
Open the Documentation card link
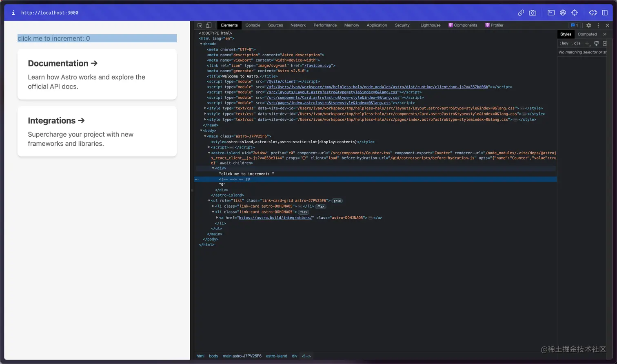coord(97,74)
